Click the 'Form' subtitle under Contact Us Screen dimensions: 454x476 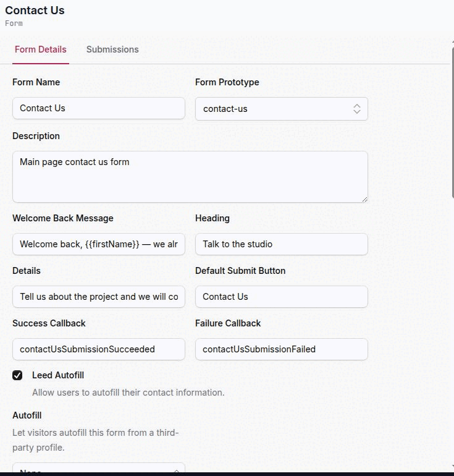(14, 23)
